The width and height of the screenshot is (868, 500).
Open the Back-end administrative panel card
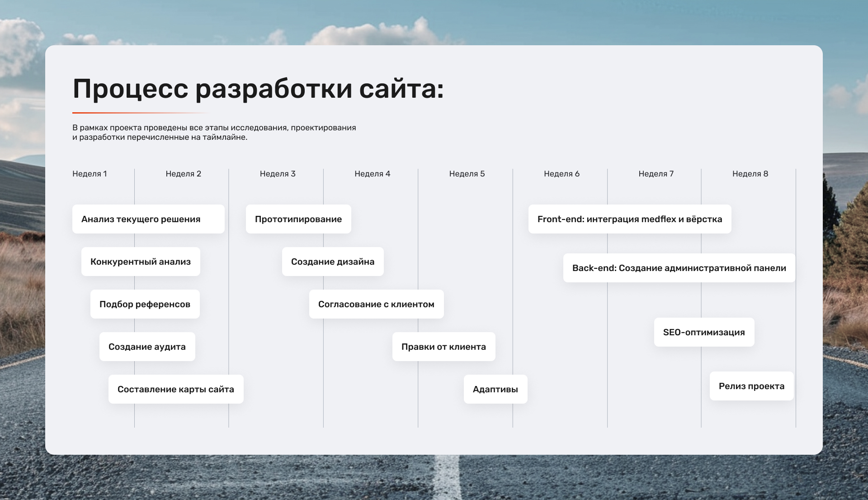(679, 268)
